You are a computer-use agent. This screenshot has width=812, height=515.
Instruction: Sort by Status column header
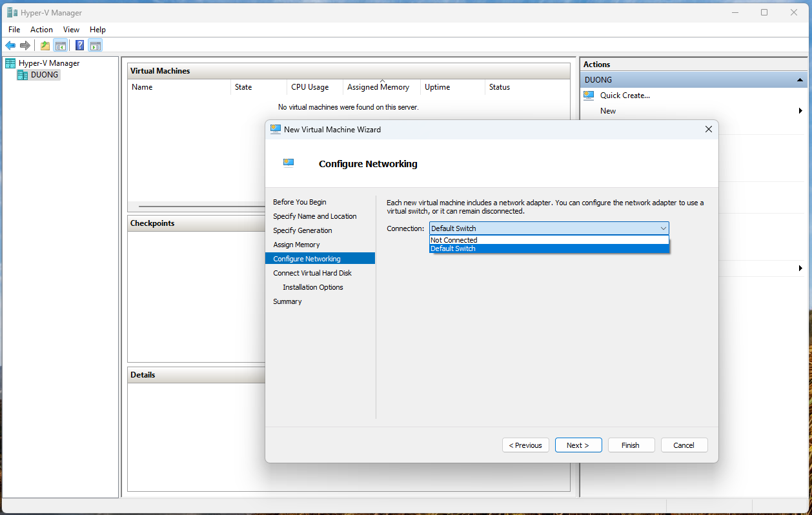click(527, 87)
